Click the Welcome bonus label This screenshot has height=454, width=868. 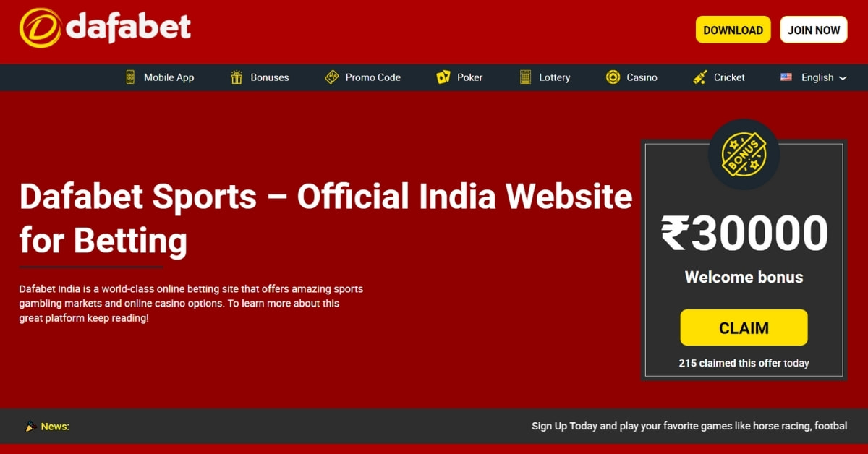point(744,277)
